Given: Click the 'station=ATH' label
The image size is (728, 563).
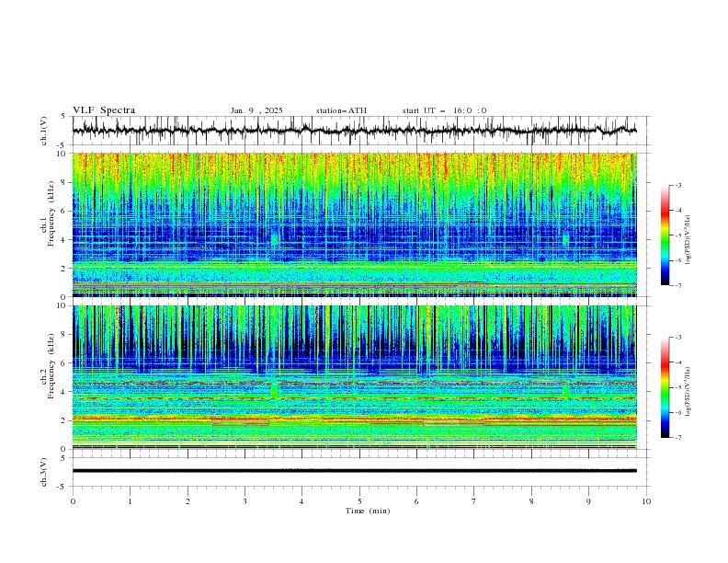Looking at the screenshot, I should pyautogui.click(x=341, y=110).
